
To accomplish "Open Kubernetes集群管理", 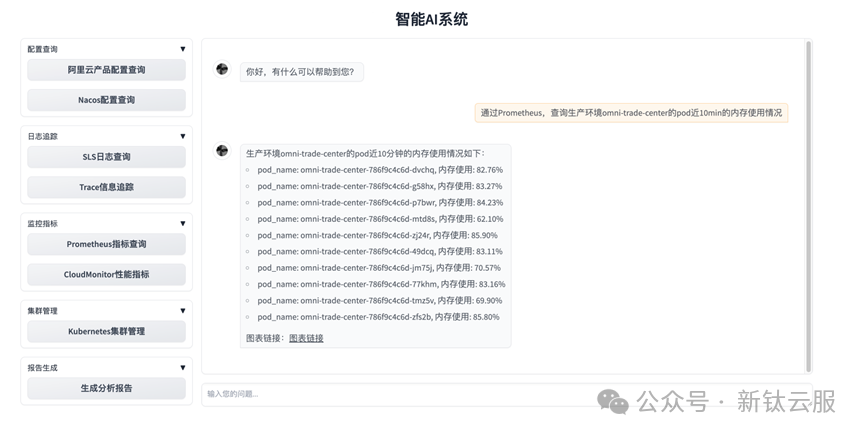I will pos(106,331).
